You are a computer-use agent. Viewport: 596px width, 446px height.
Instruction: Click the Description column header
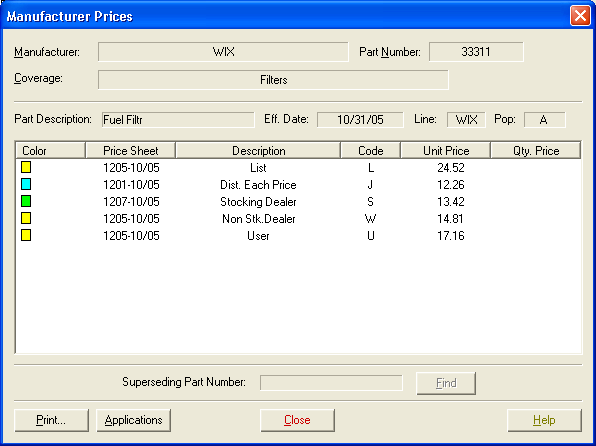[x=258, y=151]
